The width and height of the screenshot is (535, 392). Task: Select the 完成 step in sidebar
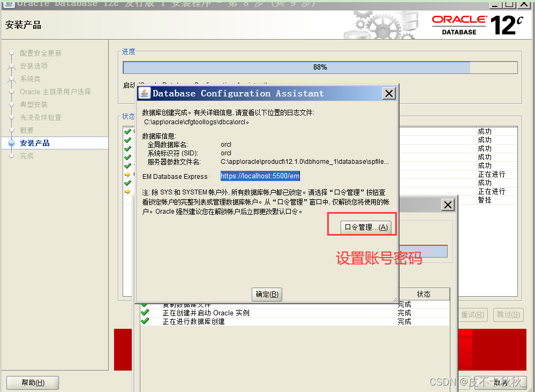(x=27, y=156)
